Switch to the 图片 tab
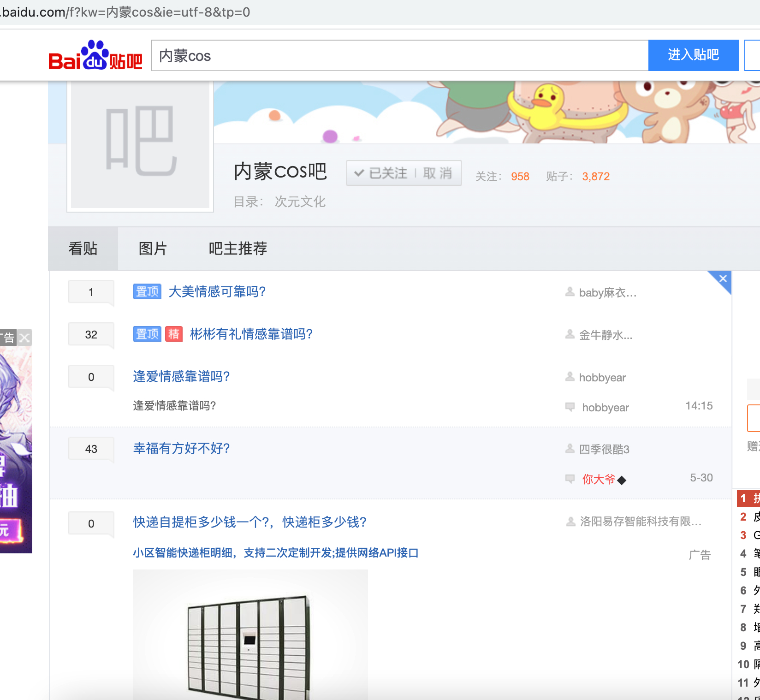 tap(153, 249)
